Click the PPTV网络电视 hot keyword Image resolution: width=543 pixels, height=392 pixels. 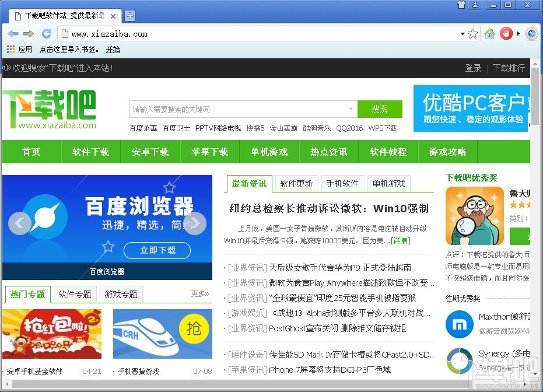[218, 128]
